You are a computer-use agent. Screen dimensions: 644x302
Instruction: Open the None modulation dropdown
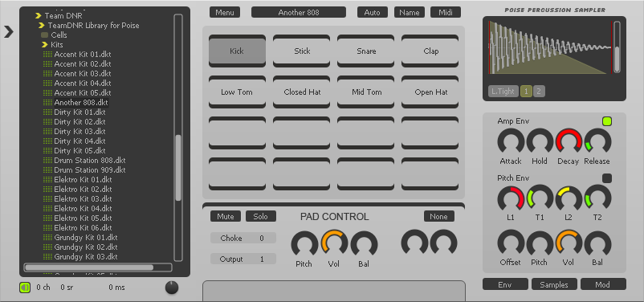point(439,217)
